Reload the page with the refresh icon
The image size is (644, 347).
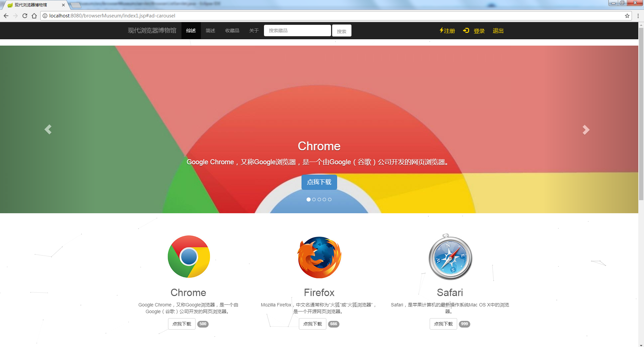point(25,16)
